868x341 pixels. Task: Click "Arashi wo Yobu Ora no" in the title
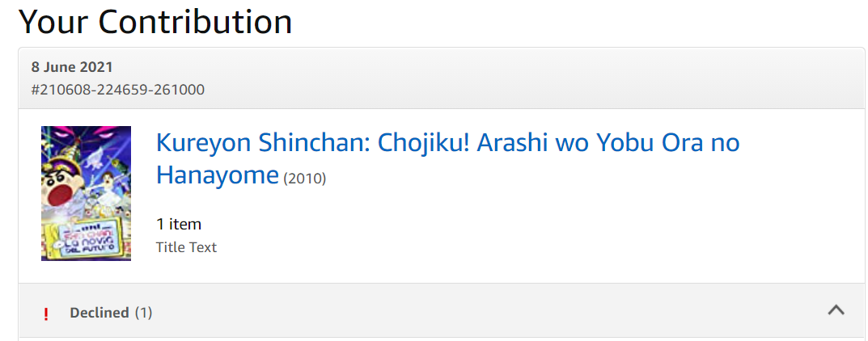coord(608,143)
